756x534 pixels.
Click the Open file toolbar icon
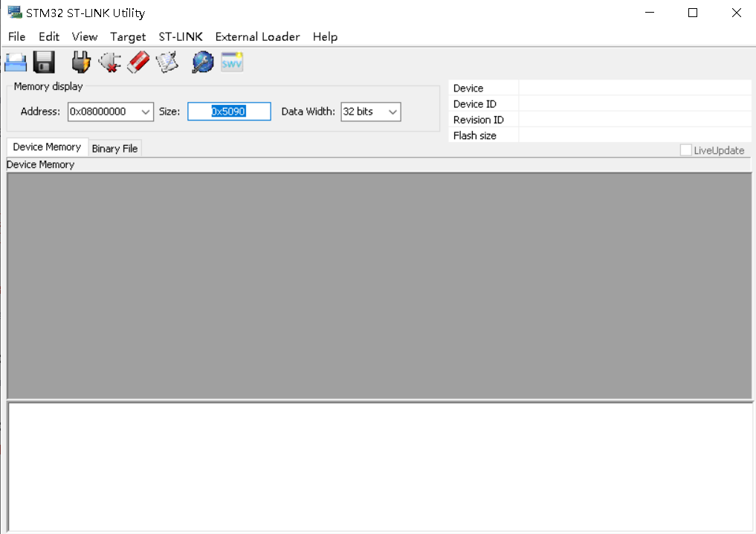click(16, 62)
